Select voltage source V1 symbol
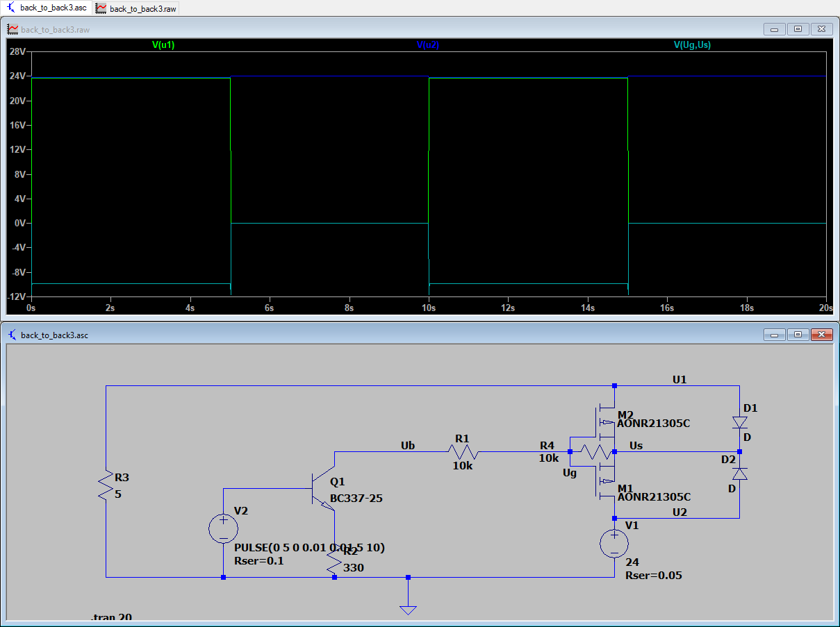 click(x=615, y=543)
